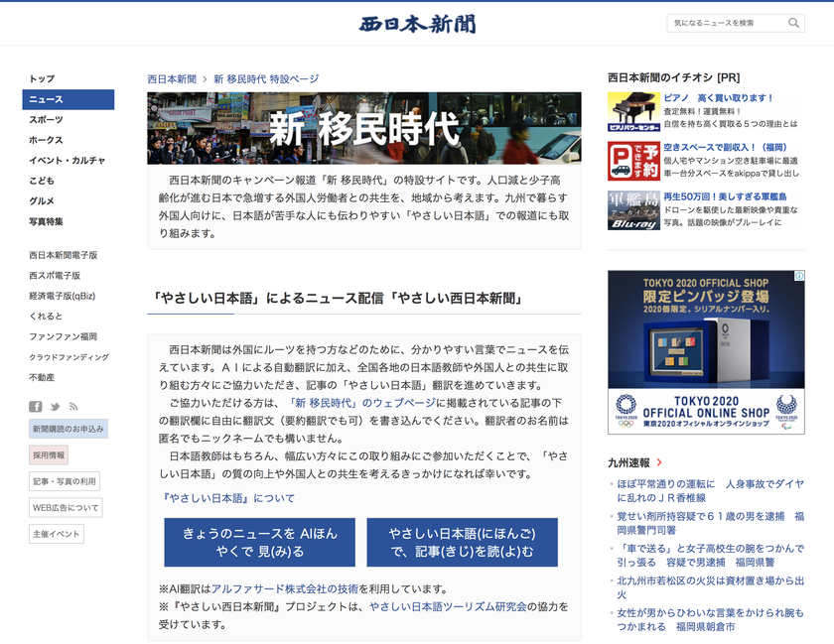This screenshot has width=834, height=644.
Task: Open 『やさしい日本語』について link
Action: click(226, 498)
